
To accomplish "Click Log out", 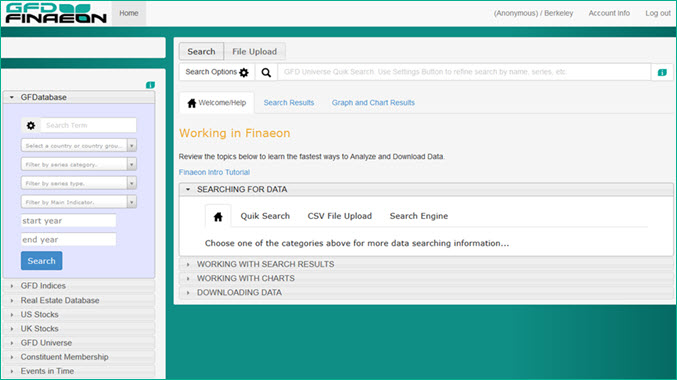I will [x=658, y=13].
